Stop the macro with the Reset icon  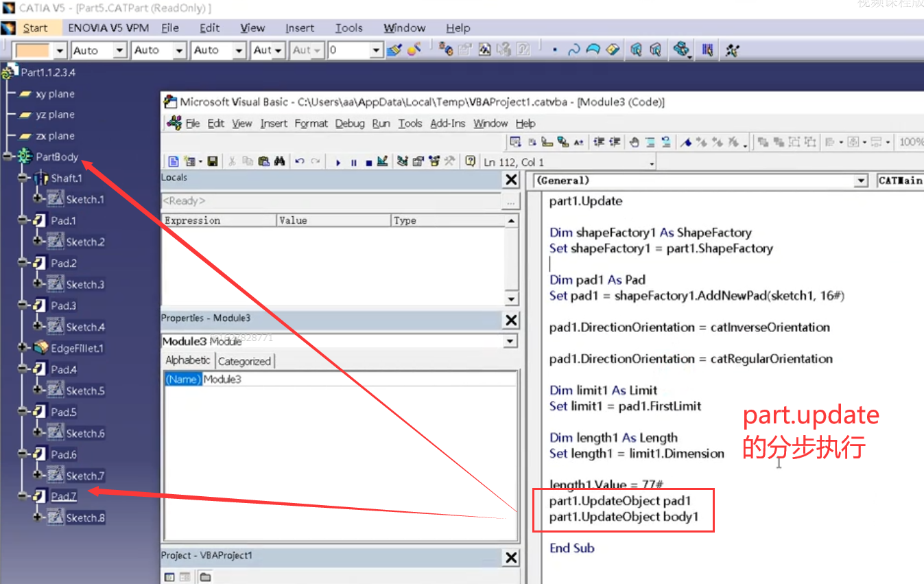click(368, 162)
